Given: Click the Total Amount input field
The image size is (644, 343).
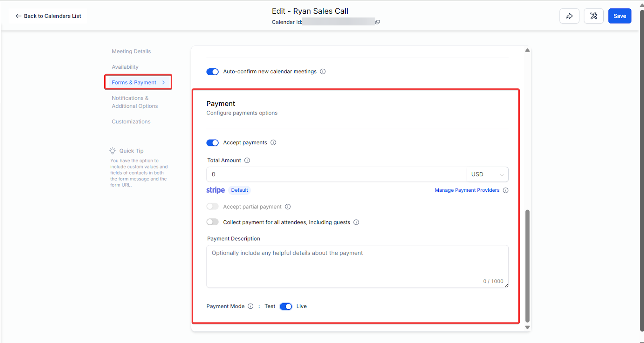Looking at the screenshot, I should coord(336,174).
